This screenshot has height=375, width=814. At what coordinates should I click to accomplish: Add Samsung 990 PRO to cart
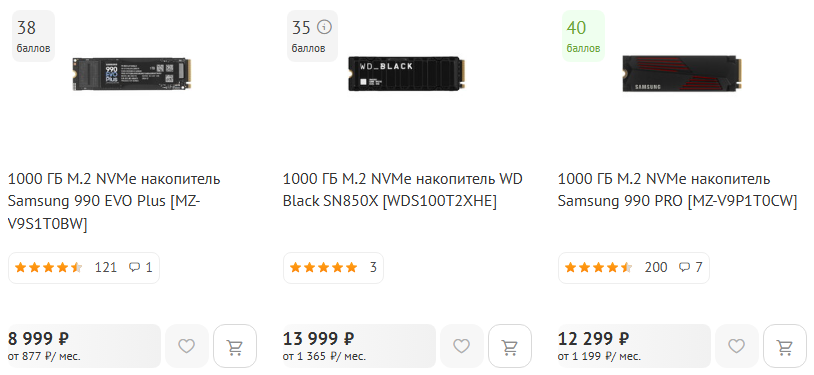pos(785,346)
